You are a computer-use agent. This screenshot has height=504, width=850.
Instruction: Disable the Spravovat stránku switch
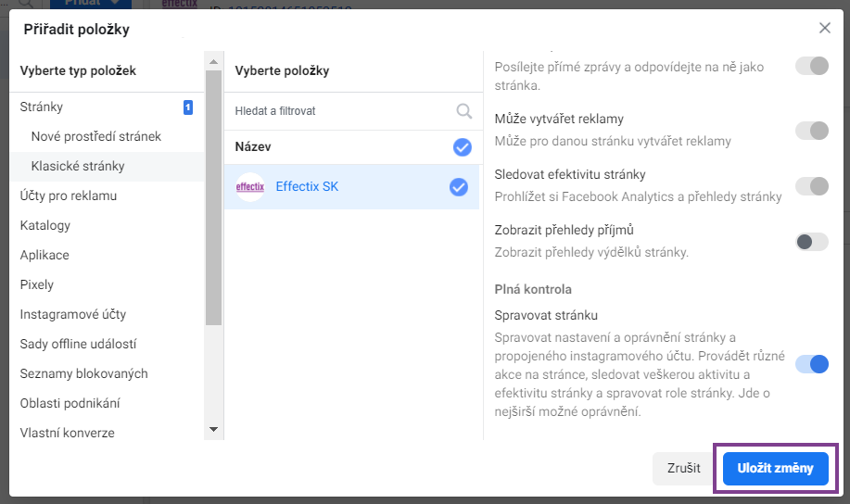(811, 364)
